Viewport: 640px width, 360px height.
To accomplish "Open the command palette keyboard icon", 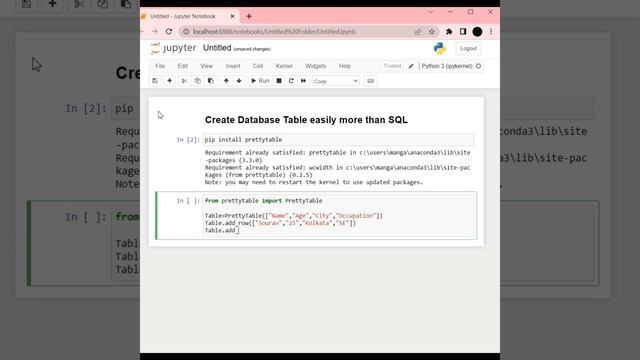I will tap(370, 81).
